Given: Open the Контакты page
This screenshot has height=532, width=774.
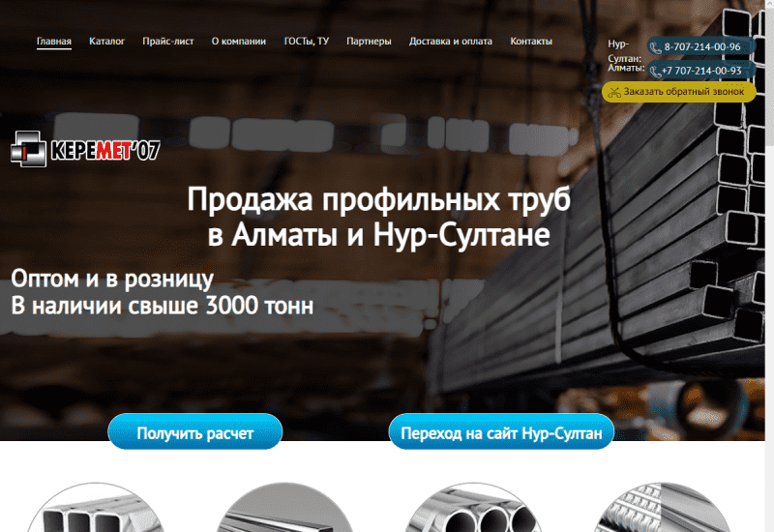Looking at the screenshot, I should coord(531,42).
